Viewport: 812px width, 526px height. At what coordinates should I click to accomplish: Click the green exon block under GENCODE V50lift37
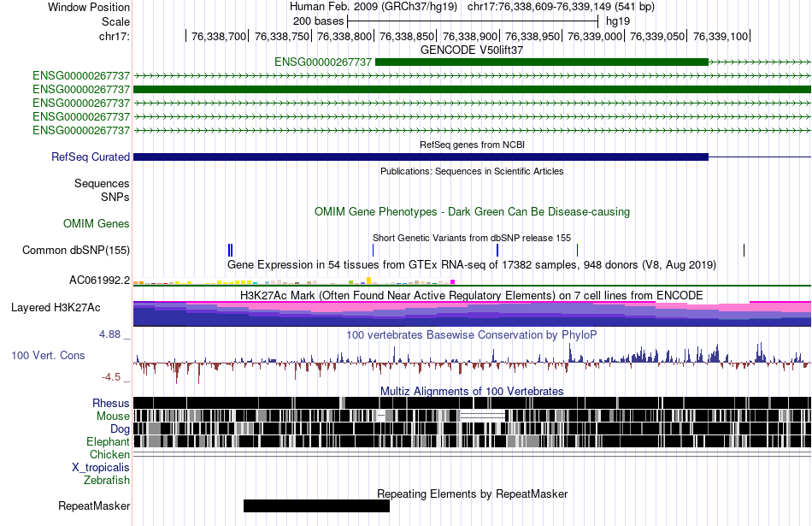click(542, 62)
